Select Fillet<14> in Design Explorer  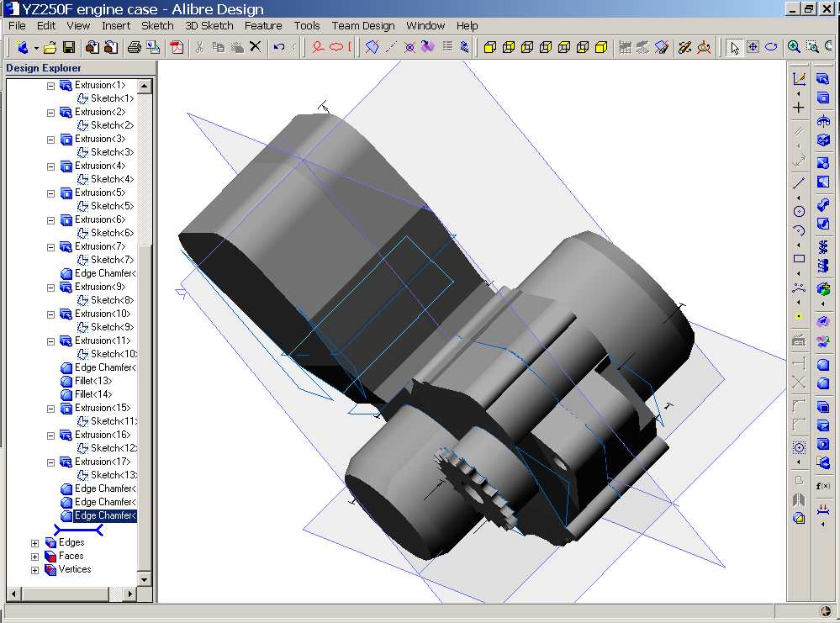pos(93,394)
